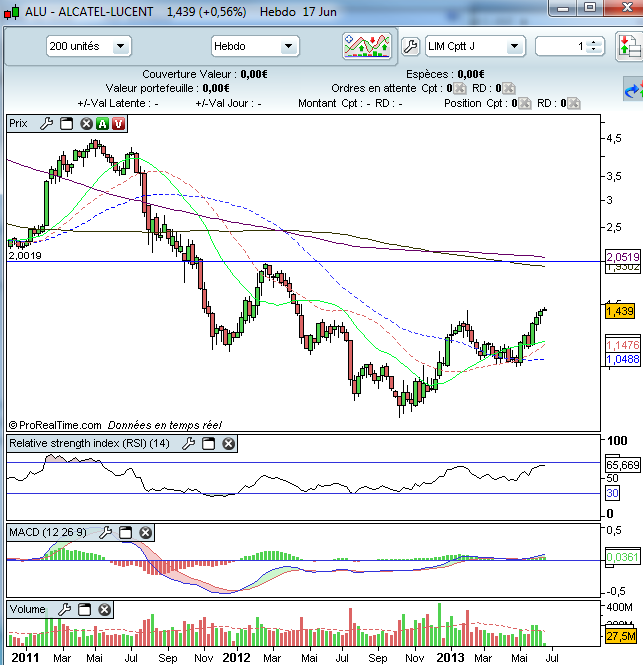The height and width of the screenshot is (665, 643).
Task: Cancel pending Cpt orders X icon
Action: (460, 88)
